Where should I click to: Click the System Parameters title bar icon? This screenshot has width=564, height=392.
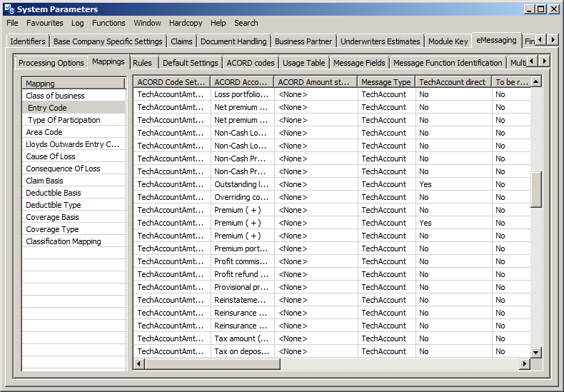pyautogui.click(x=10, y=9)
